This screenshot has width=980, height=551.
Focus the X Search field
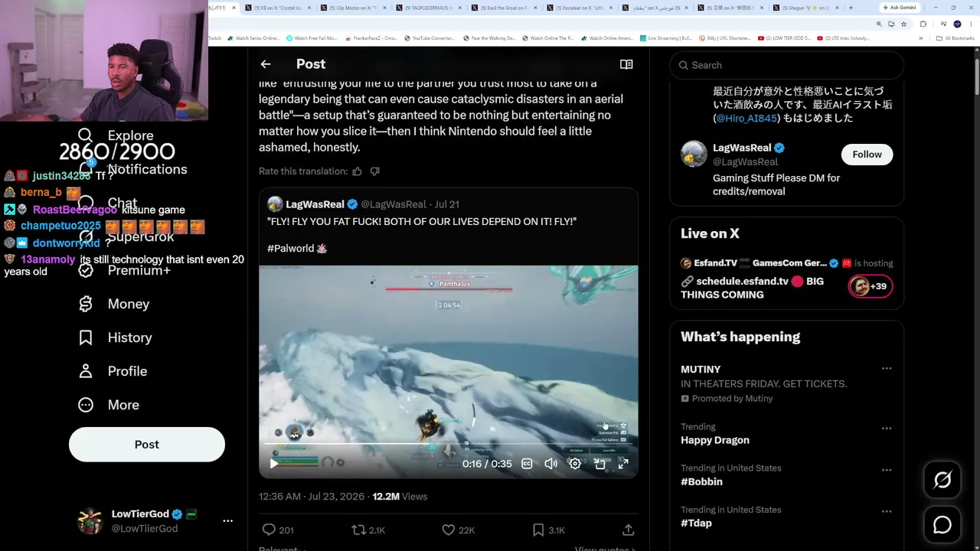(786, 65)
